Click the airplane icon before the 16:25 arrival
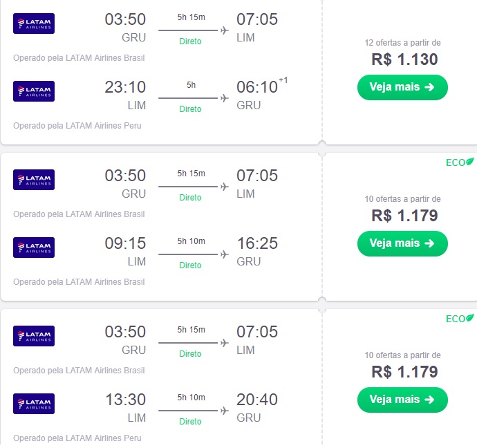 point(224,254)
